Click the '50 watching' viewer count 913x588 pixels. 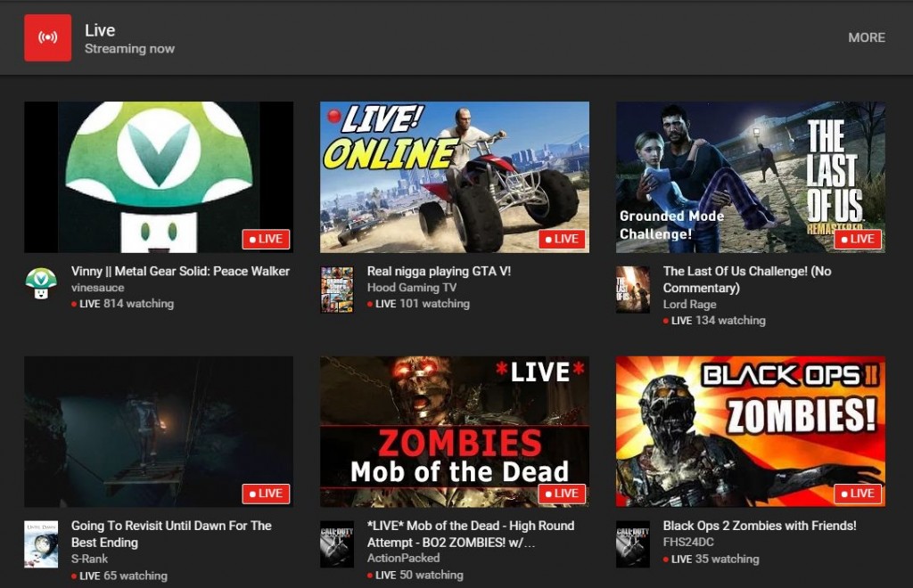pyautogui.click(x=432, y=575)
